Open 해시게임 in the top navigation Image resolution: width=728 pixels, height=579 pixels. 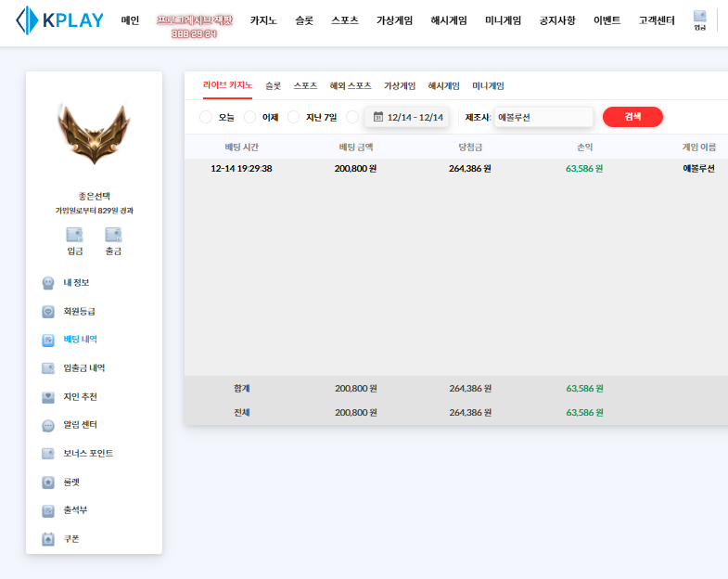(x=449, y=20)
